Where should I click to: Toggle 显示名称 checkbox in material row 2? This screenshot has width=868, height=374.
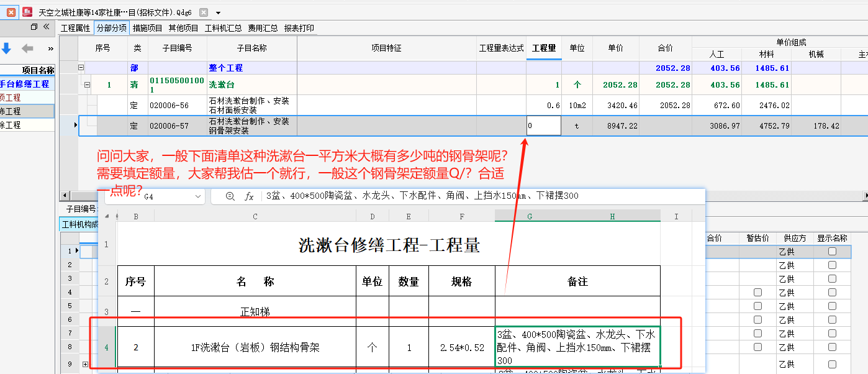(832, 265)
